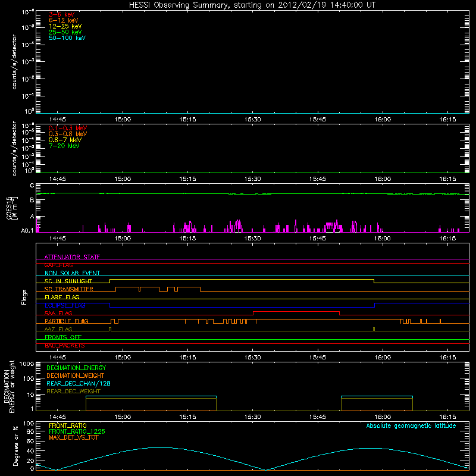Click the REAR_DEC_WEIGHT legend label
The image size is (476, 476).
pos(73,392)
